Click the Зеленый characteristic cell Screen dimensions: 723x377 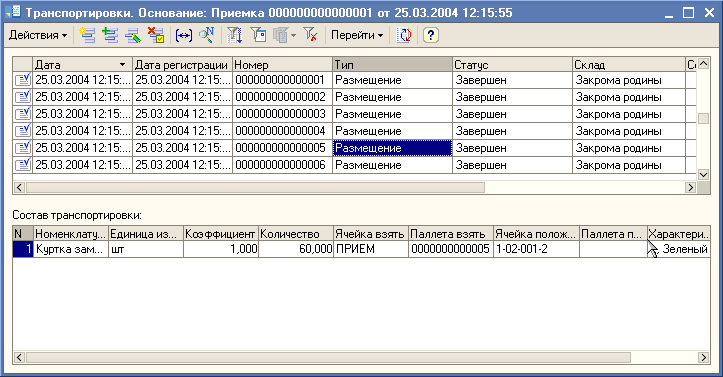pos(679,249)
